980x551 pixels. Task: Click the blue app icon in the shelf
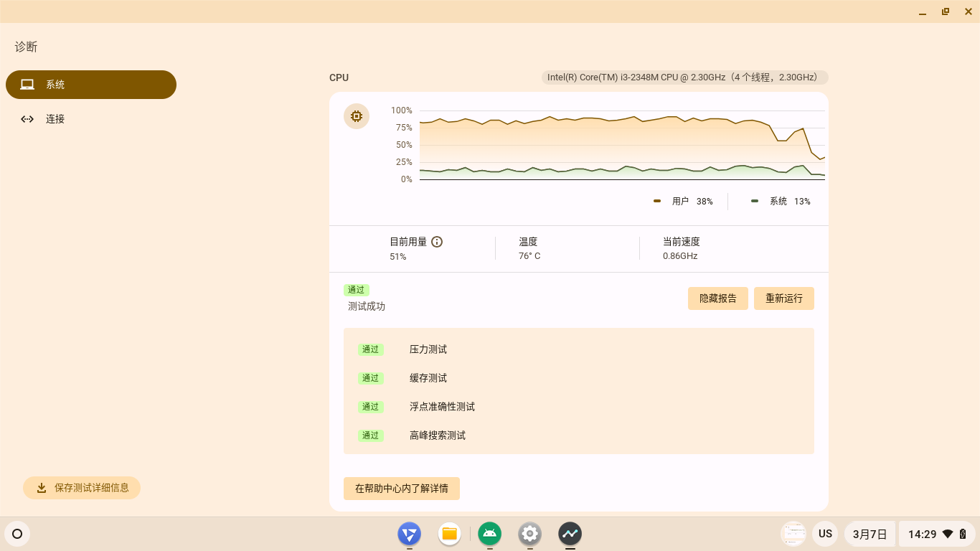[409, 534]
